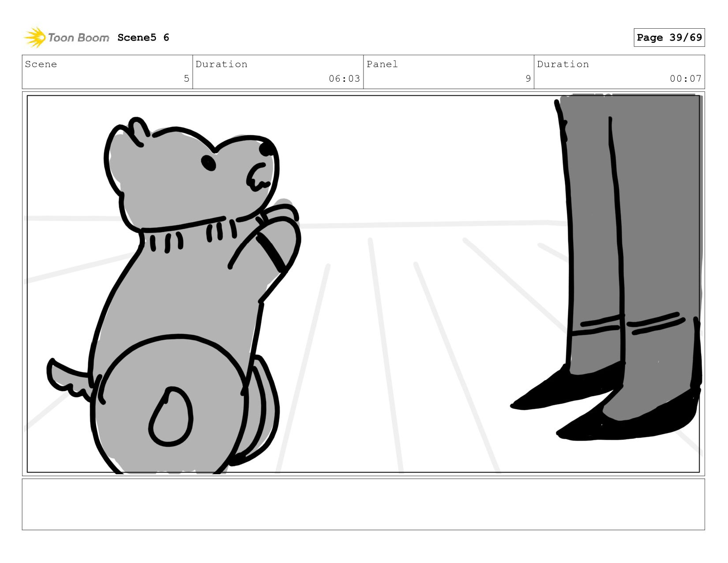Click the Toon Boom logo
The image size is (728, 563).
66,38
